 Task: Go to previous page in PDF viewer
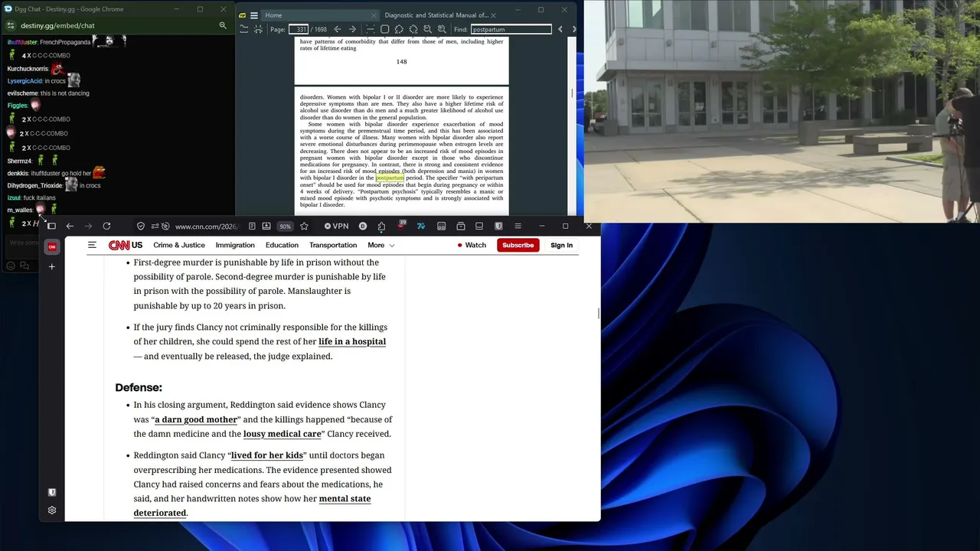click(338, 29)
